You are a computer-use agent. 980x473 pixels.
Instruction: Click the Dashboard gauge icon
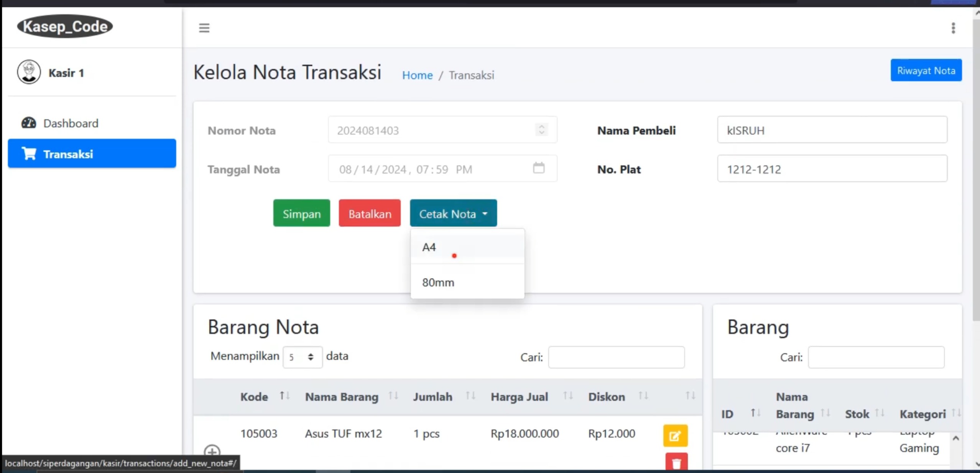point(29,123)
